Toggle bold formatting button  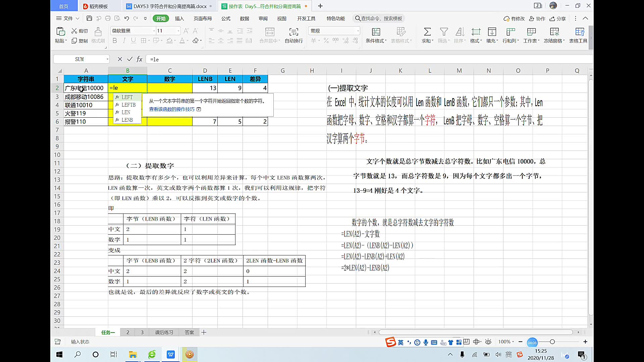tap(115, 41)
